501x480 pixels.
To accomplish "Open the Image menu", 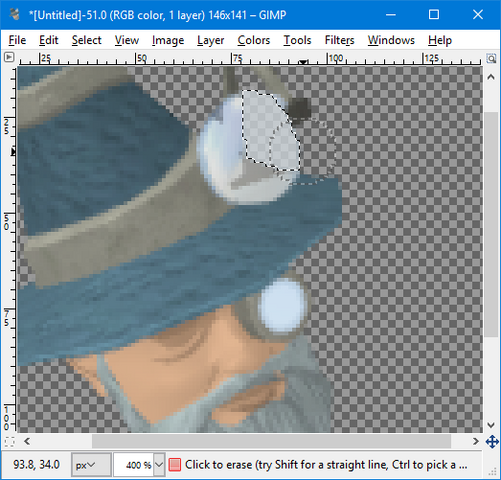I will tap(168, 40).
